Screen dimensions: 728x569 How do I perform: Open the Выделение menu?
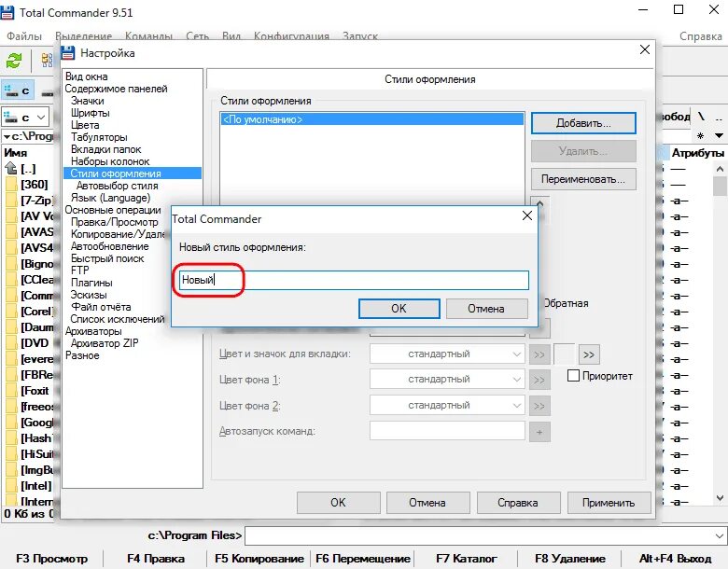point(84,36)
